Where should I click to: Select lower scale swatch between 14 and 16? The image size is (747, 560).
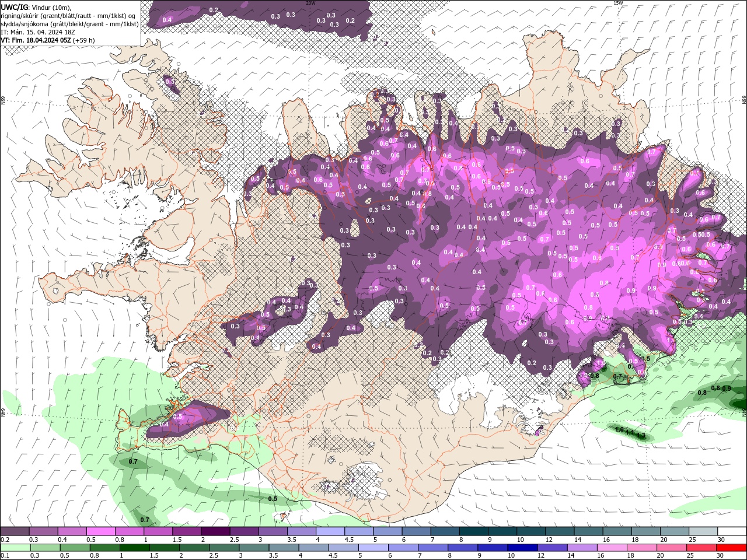[x=582, y=548]
